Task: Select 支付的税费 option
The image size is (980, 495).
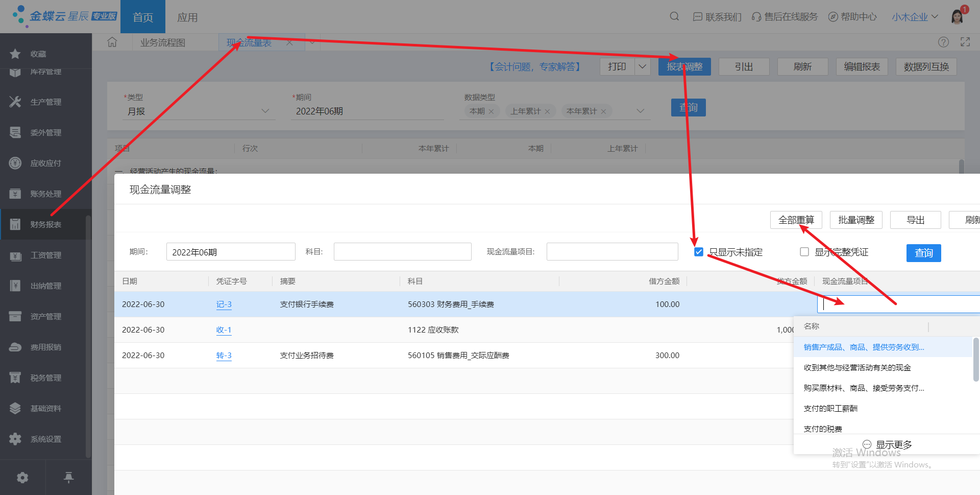Action: (883, 428)
